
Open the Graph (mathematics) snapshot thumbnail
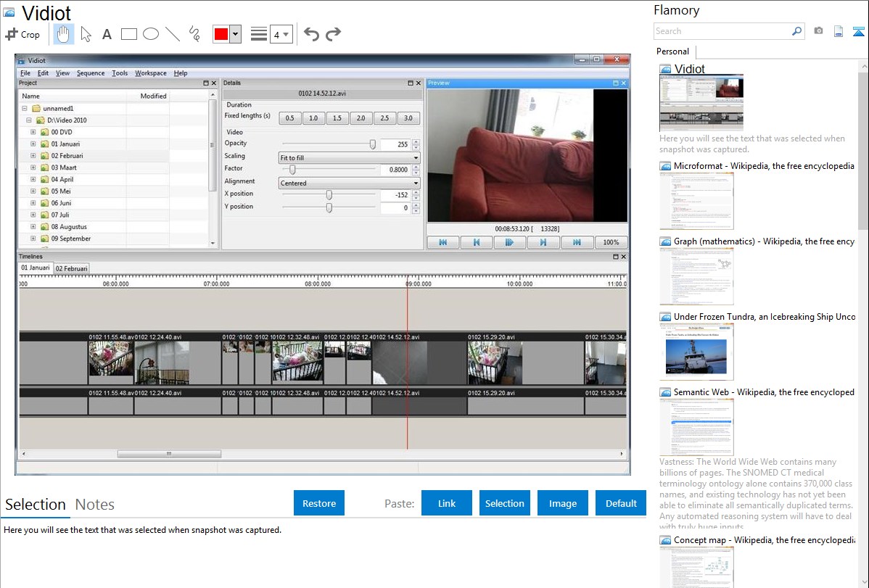pos(696,276)
